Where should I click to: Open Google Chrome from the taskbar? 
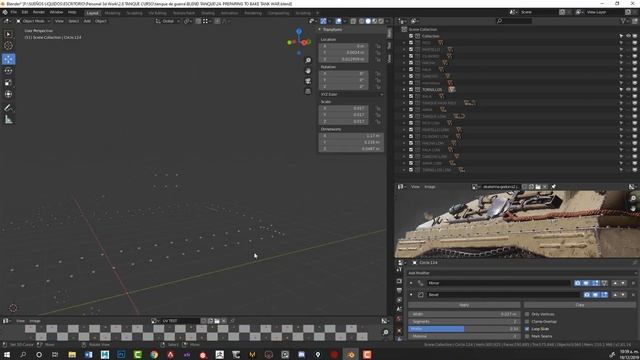pos(154,354)
